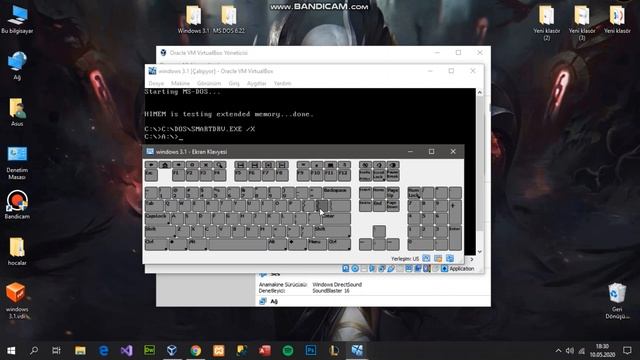Click the Esc key on soft keyboard
The image size is (640, 360).
(x=151, y=175)
